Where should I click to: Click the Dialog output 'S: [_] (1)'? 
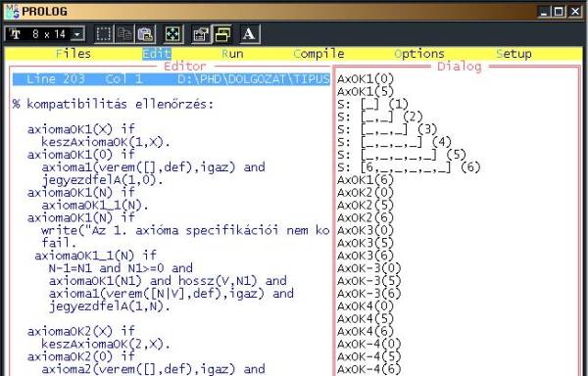point(372,104)
